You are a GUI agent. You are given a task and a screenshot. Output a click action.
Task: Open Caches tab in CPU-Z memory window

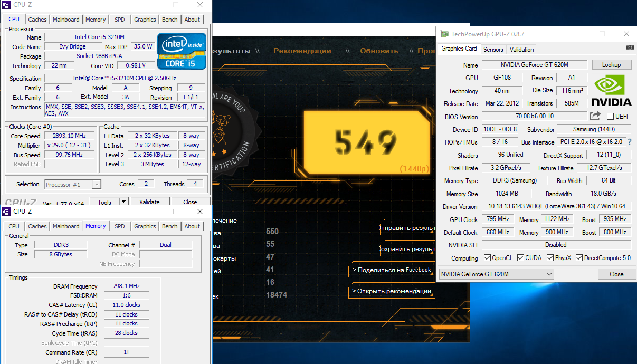[x=37, y=226]
